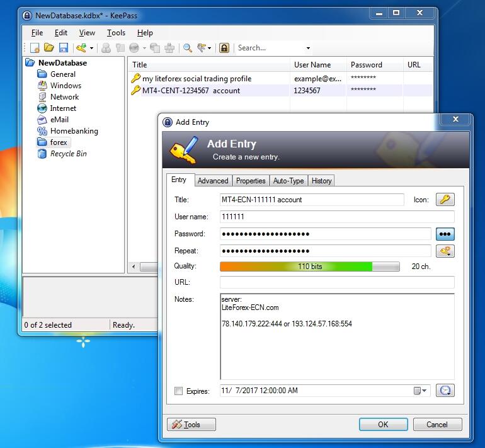Switch to the Auto-Type tab

tap(288, 181)
